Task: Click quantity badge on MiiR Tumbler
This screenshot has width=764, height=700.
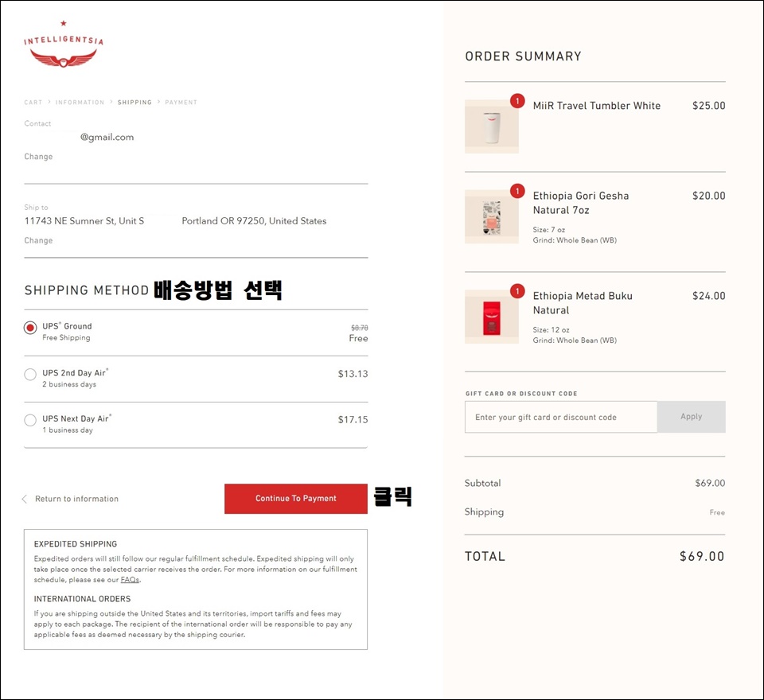Action: tap(517, 101)
